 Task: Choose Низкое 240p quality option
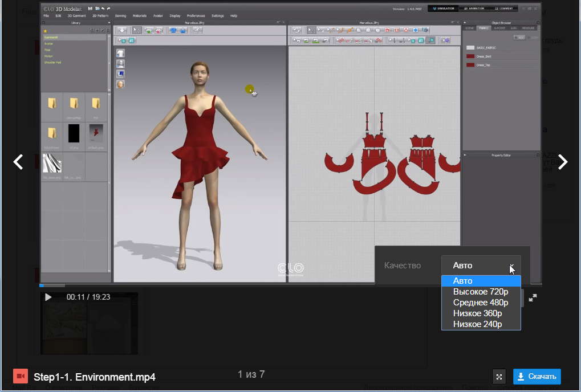pyautogui.click(x=478, y=324)
